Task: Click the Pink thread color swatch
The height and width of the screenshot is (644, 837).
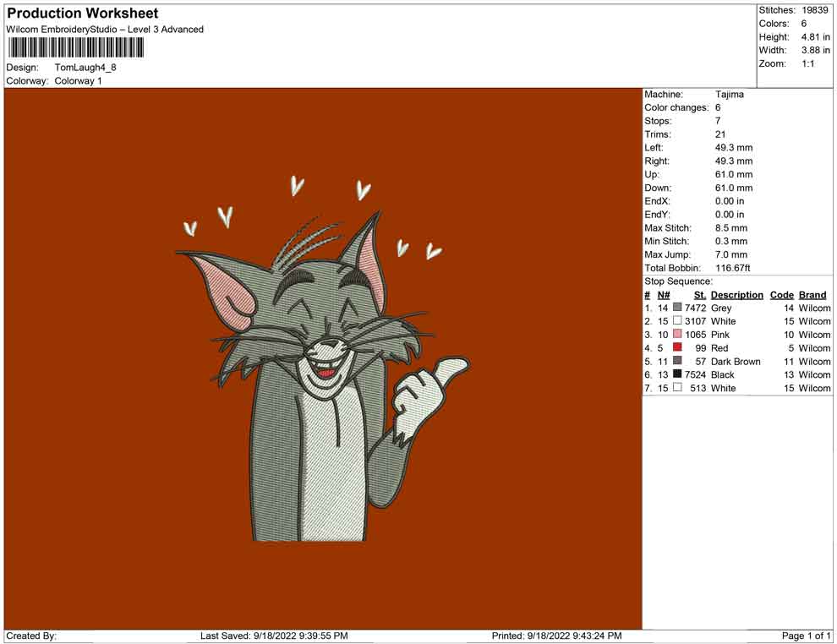Action: click(677, 334)
